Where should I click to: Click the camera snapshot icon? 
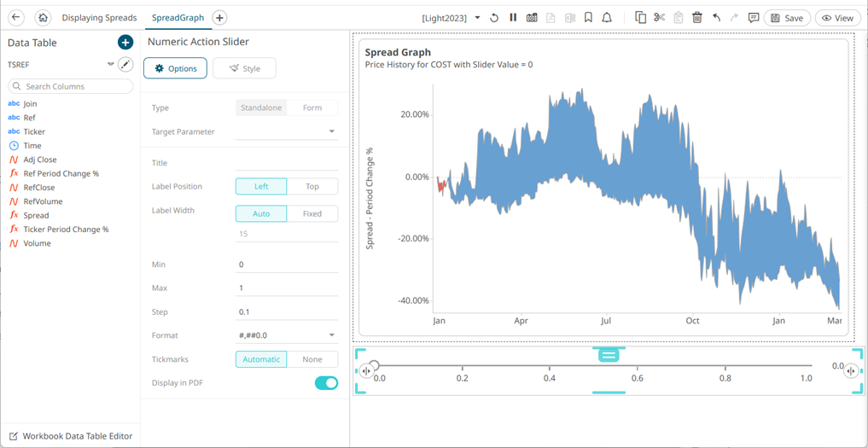[532, 18]
